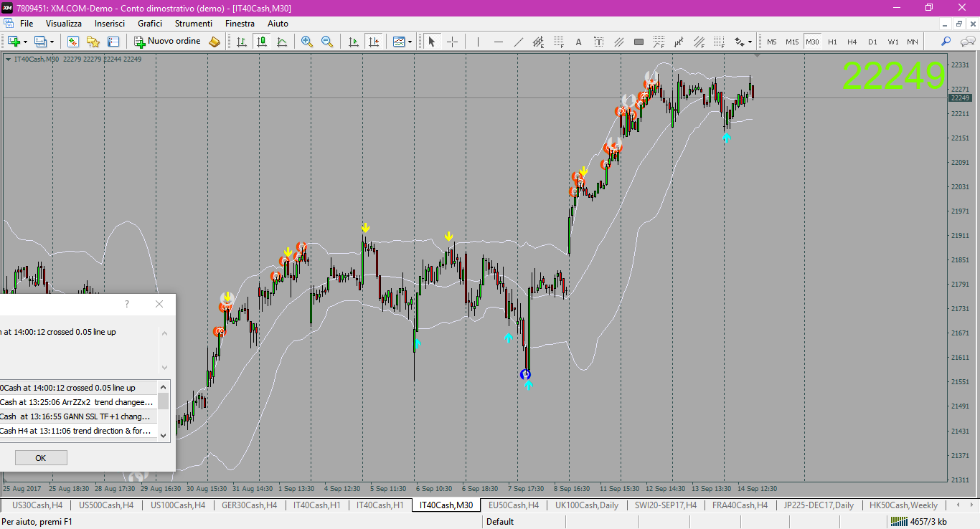Viewport: 980px width, 529px height.
Task: Click the Nuovo ordine button
Action: click(x=167, y=42)
